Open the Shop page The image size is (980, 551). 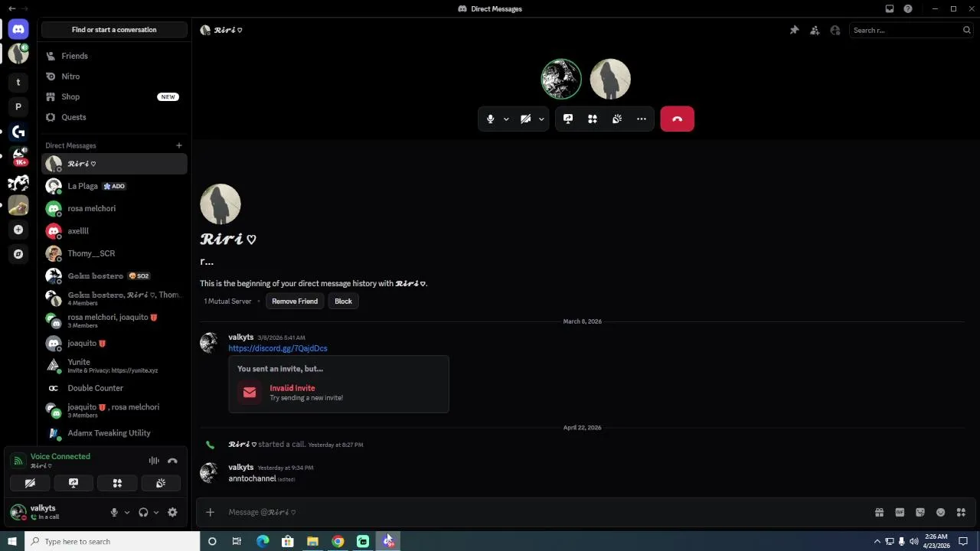tap(114, 96)
